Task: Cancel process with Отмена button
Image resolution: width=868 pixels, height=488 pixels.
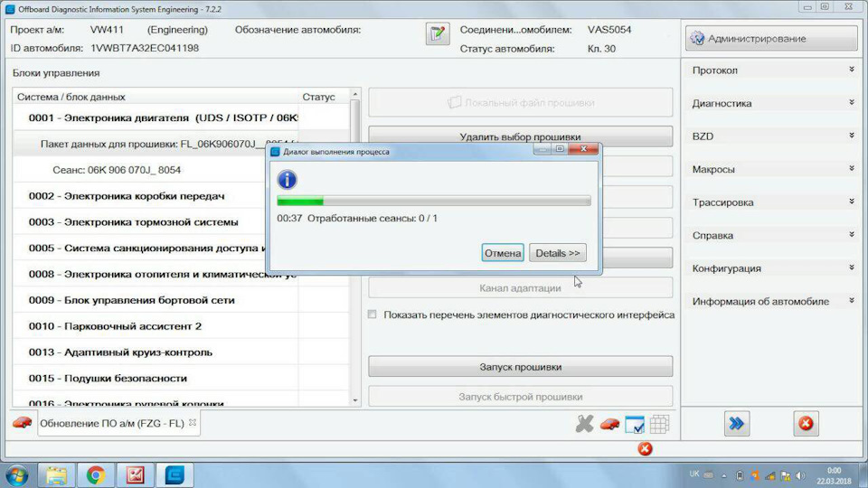Action: (x=503, y=253)
